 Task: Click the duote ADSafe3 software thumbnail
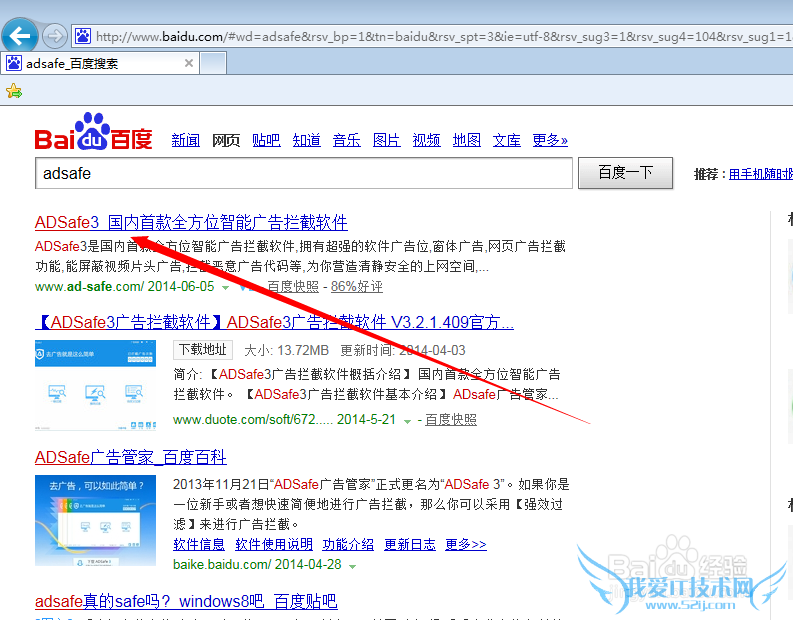[x=96, y=385]
